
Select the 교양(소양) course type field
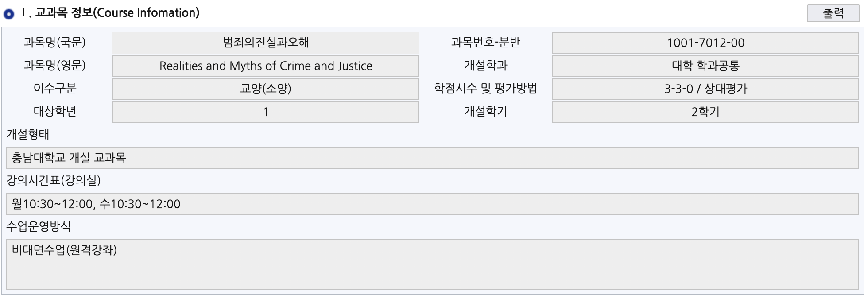(x=266, y=89)
